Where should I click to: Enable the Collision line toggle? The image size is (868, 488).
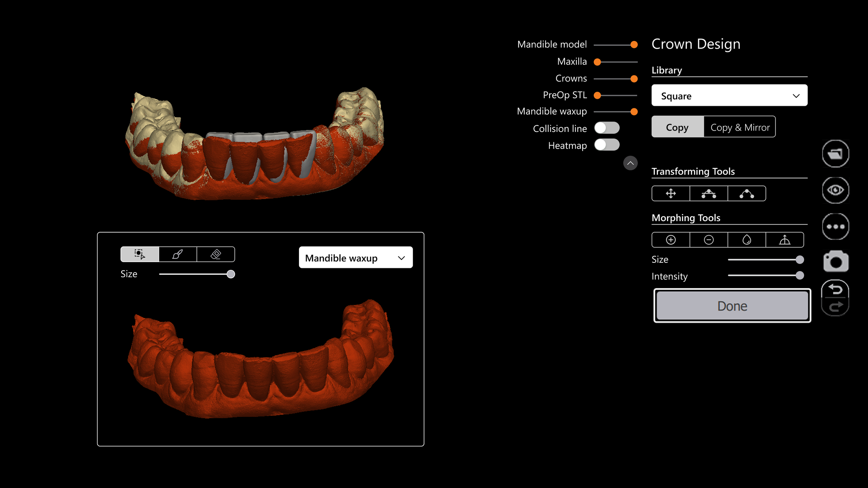coord(607,128)
